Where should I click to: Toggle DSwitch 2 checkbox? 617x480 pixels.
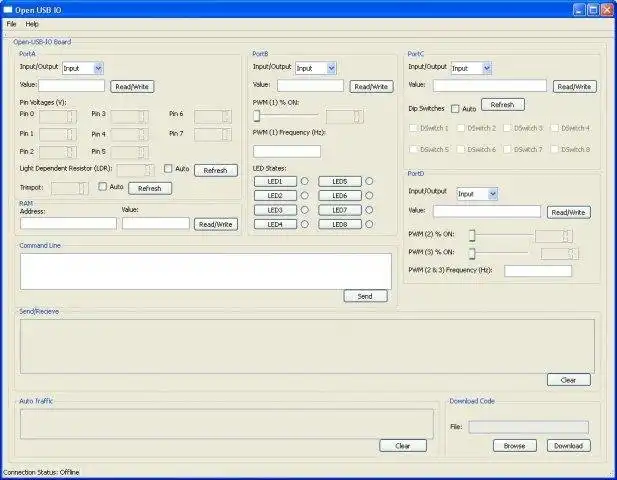(460, 128)
